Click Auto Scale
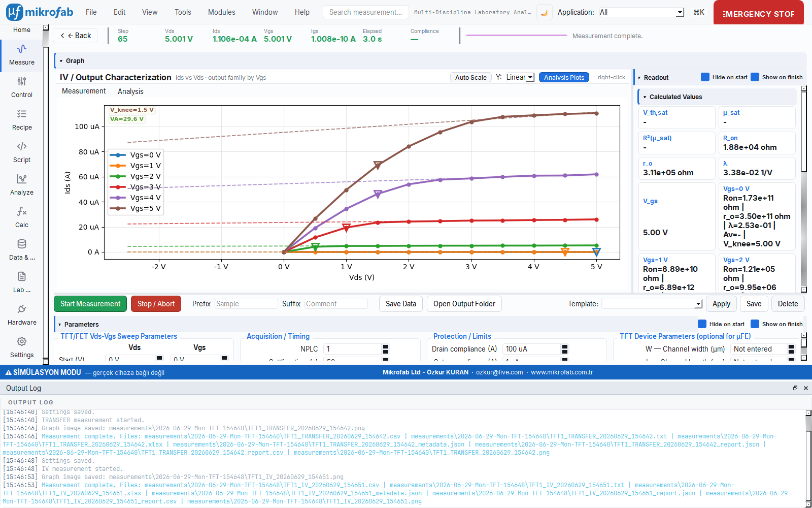The height and width of the screenshot is (508, 812). 471,77
